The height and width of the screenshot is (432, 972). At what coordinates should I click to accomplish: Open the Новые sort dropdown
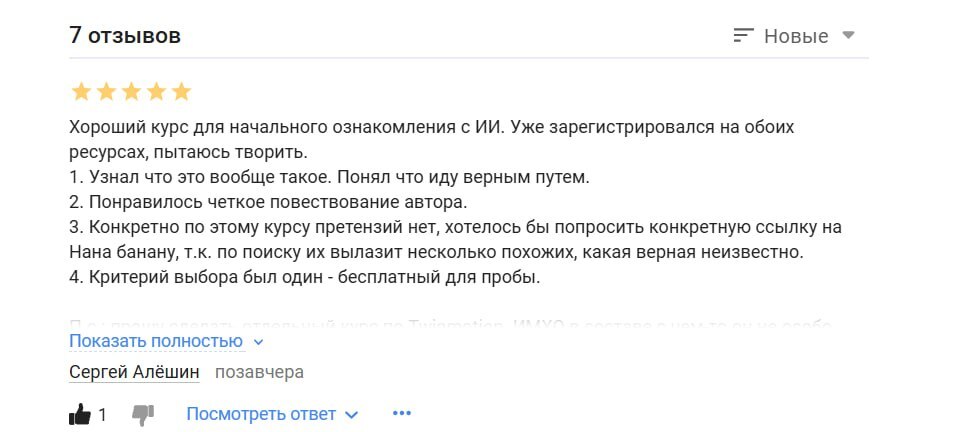(x=794, y=35)
